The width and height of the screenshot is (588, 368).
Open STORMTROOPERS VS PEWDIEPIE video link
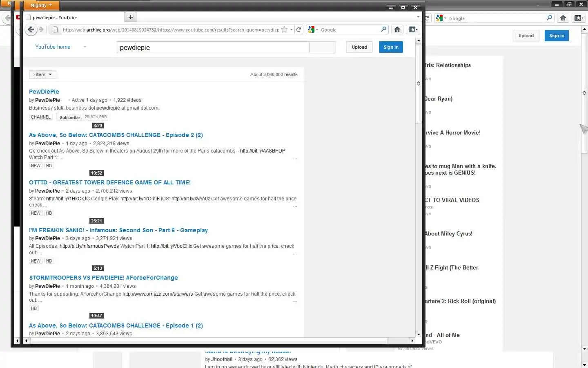coord(104,278)
